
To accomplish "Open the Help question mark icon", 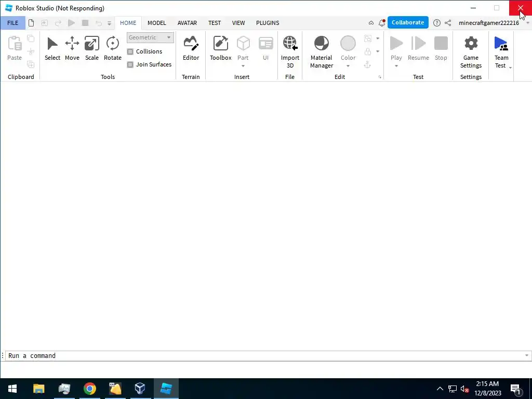I will pyautogui.click(x=436, y=23).
